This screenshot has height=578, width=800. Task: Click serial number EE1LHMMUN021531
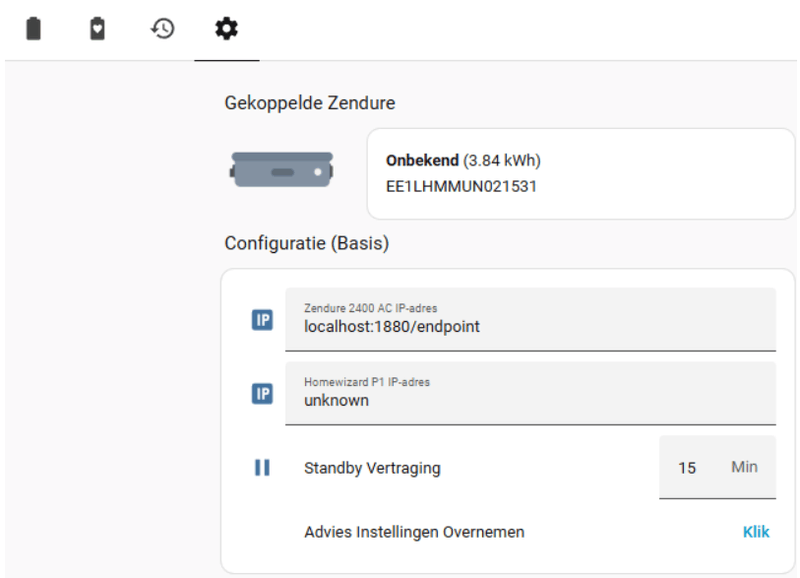[x=461, y=187]
